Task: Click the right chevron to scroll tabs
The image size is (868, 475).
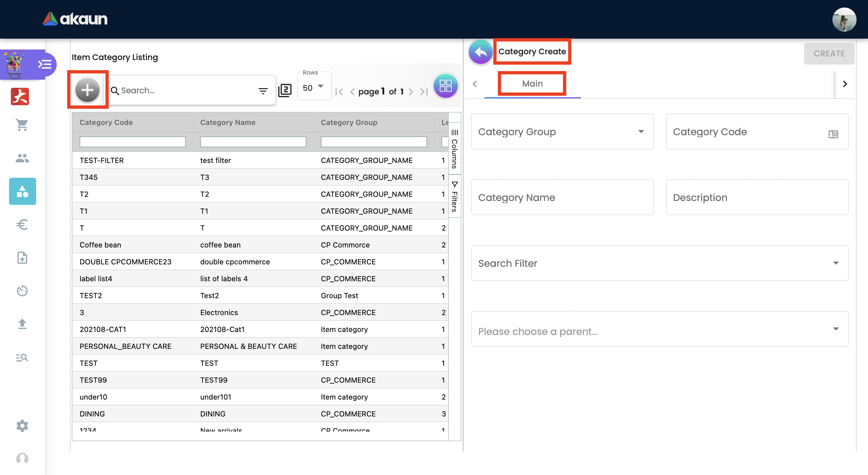Action: (x=845, y=84)
